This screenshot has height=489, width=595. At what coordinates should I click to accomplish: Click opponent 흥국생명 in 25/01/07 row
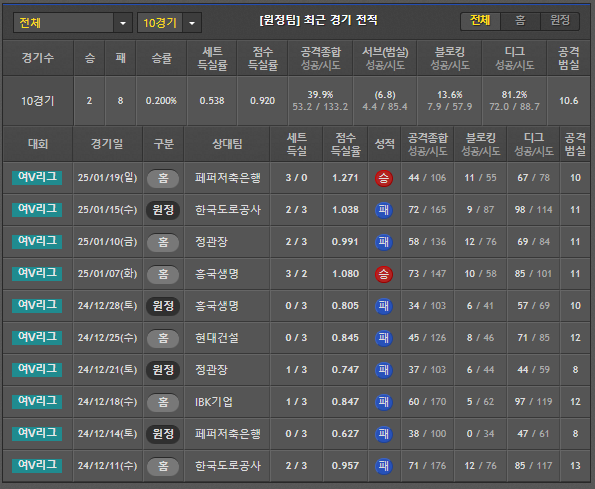[x=217, y=274]
